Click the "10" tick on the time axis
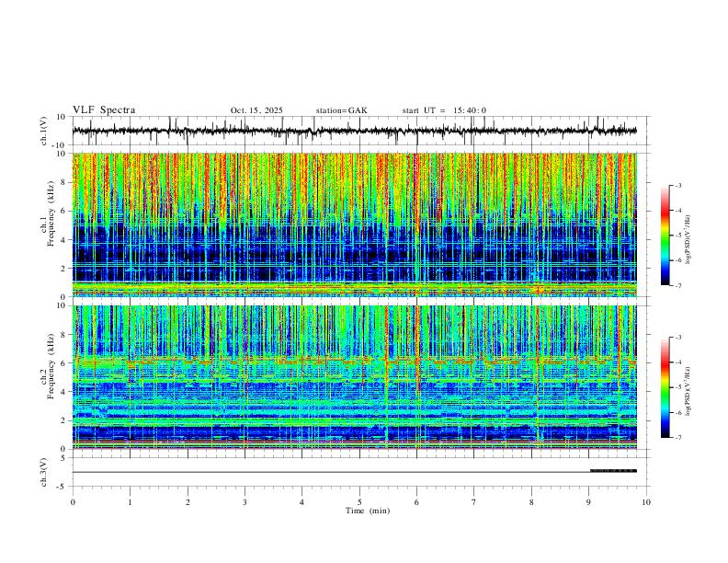Screen dimensions: 728x563 [x=646, y=502]
